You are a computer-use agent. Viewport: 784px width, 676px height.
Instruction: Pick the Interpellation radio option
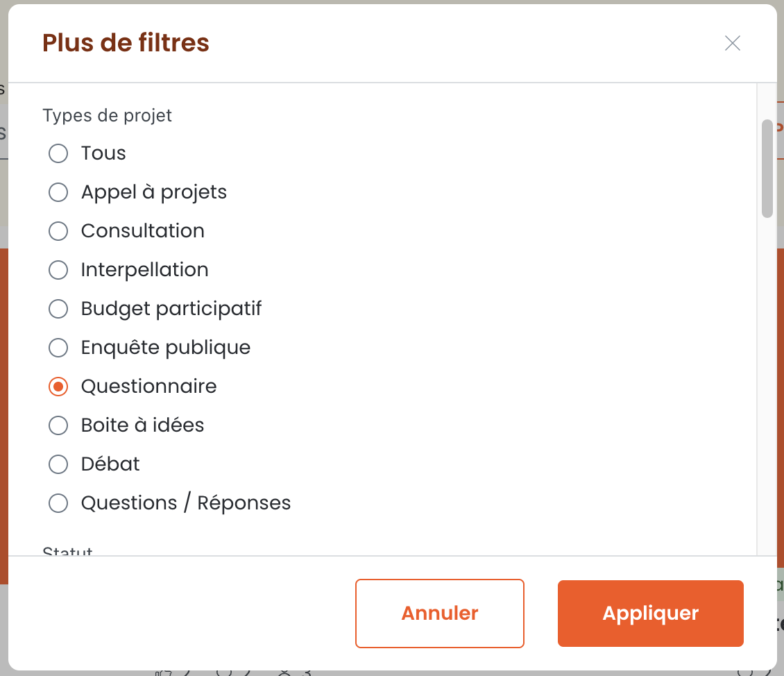click(58, 270)
